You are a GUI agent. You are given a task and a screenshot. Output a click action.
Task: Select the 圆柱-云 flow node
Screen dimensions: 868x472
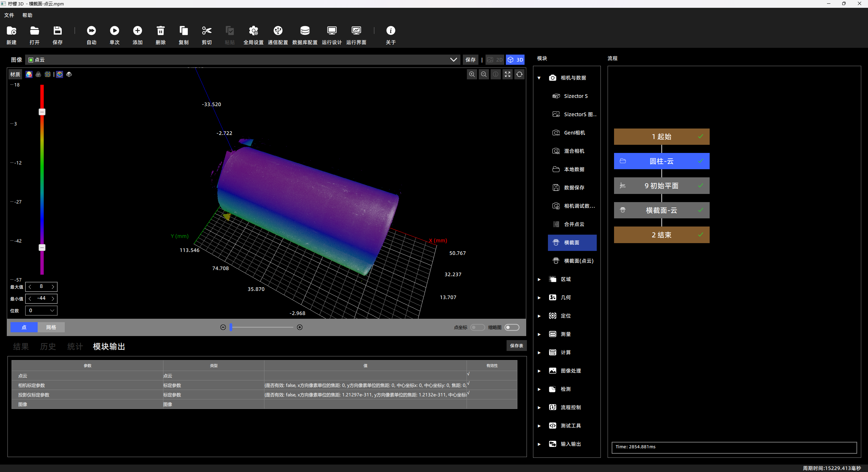click(662, 161)
